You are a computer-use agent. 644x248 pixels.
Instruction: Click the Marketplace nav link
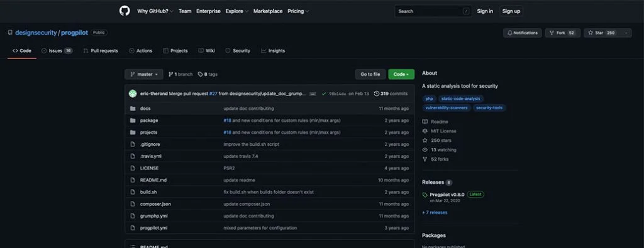point(268,11)
